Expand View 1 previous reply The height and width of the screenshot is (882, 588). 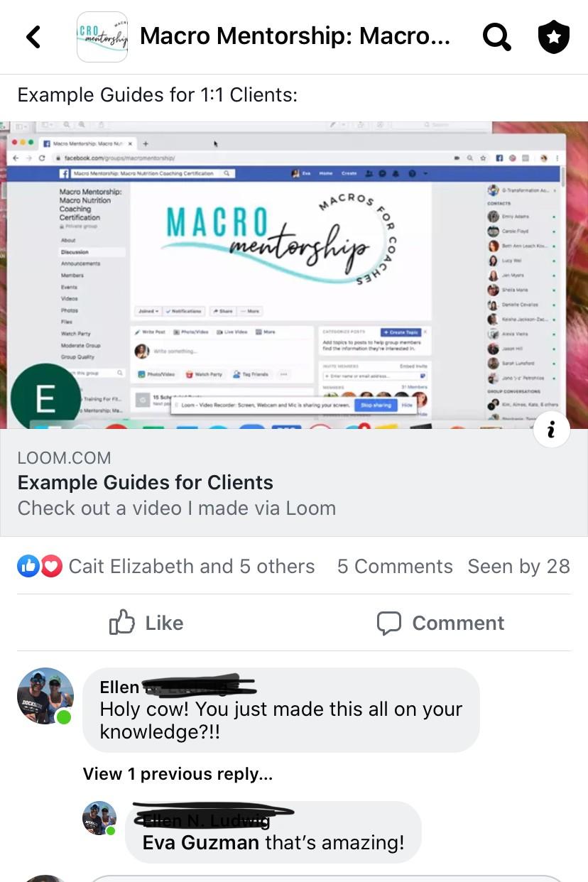[178, 774]
